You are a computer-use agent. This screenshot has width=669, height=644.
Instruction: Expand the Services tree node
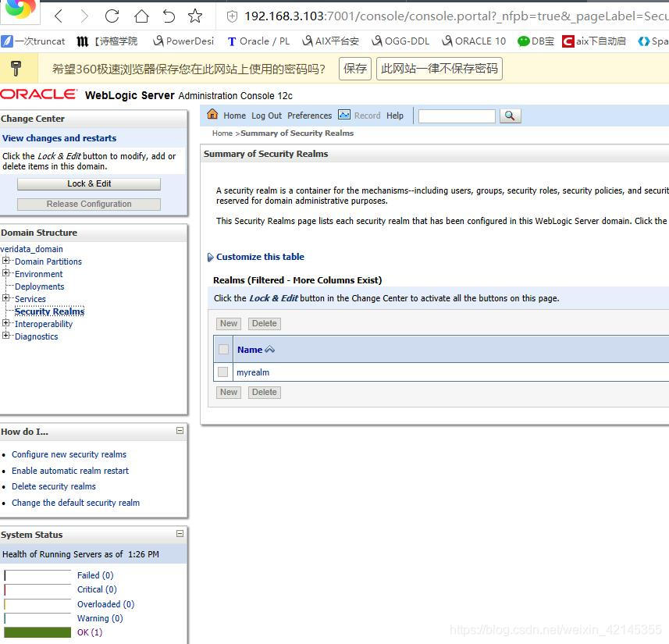[5, 298]
